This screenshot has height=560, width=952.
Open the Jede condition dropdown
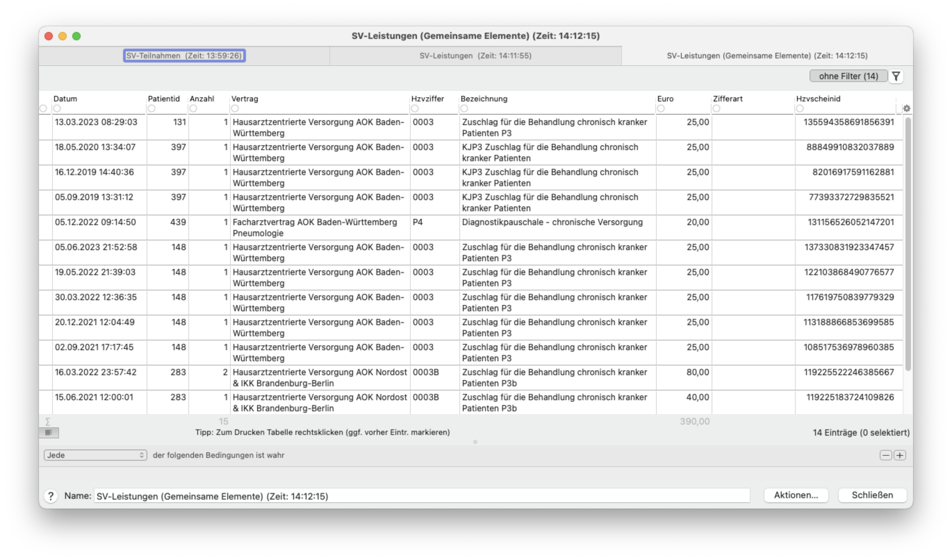(x=95, y=455)
